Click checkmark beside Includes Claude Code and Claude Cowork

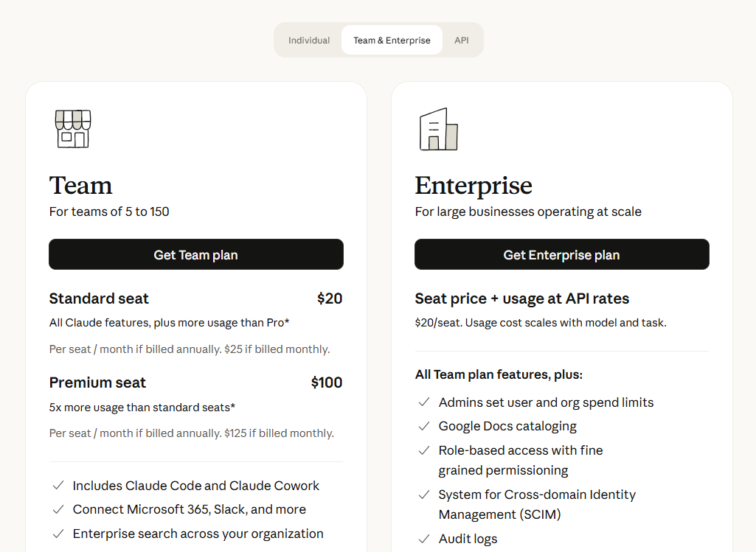[x=58, y=485]
